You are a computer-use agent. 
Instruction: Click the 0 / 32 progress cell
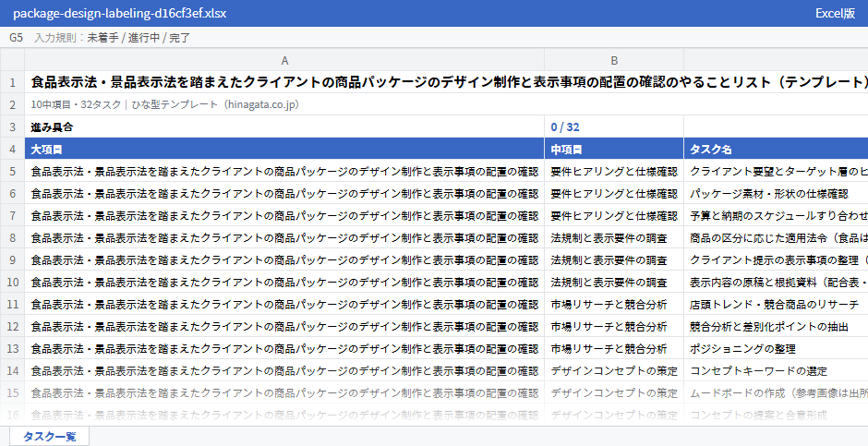tap(614, 127)
